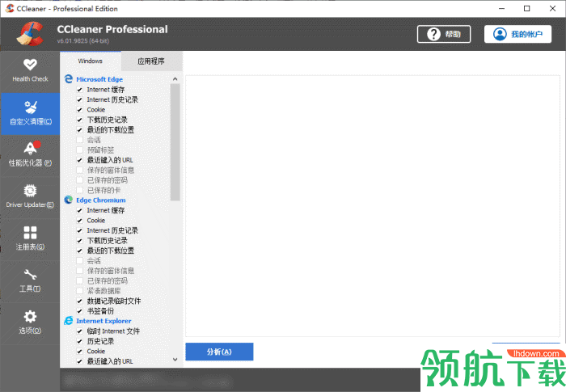566x392 pixels.
Task: Uncheck 书签备份 checkbox
Action: tap(80, 311)
